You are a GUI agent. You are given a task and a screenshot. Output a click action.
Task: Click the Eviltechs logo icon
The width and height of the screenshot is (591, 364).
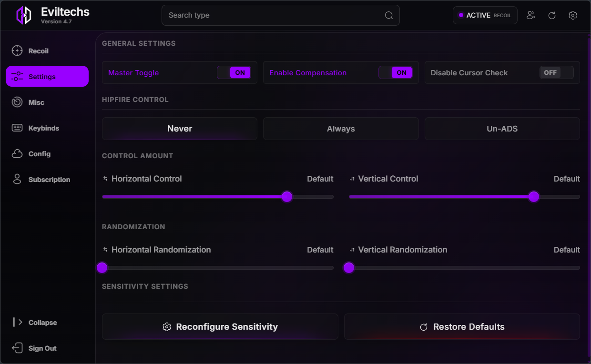(24, 15)
